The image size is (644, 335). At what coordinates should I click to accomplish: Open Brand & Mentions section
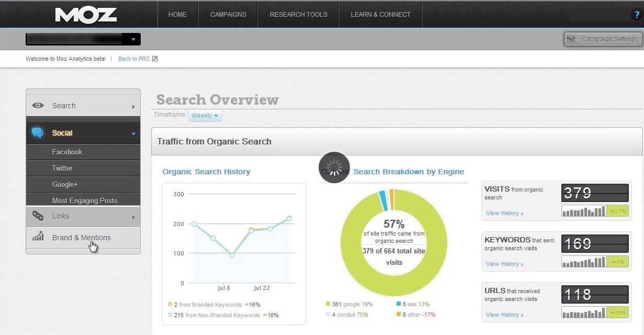83,238
